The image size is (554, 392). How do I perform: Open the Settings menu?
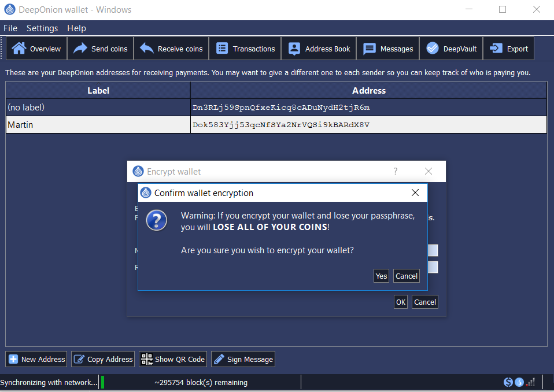pos(42,28)
